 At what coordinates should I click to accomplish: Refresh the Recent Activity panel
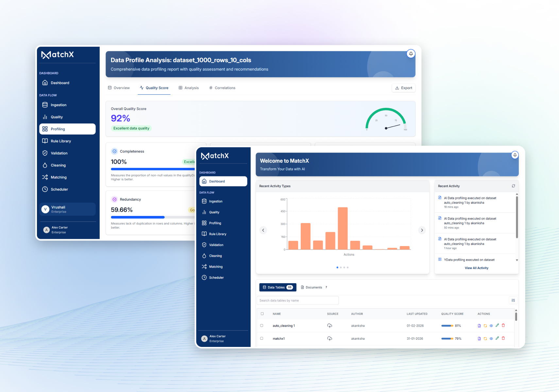(513, 186)
